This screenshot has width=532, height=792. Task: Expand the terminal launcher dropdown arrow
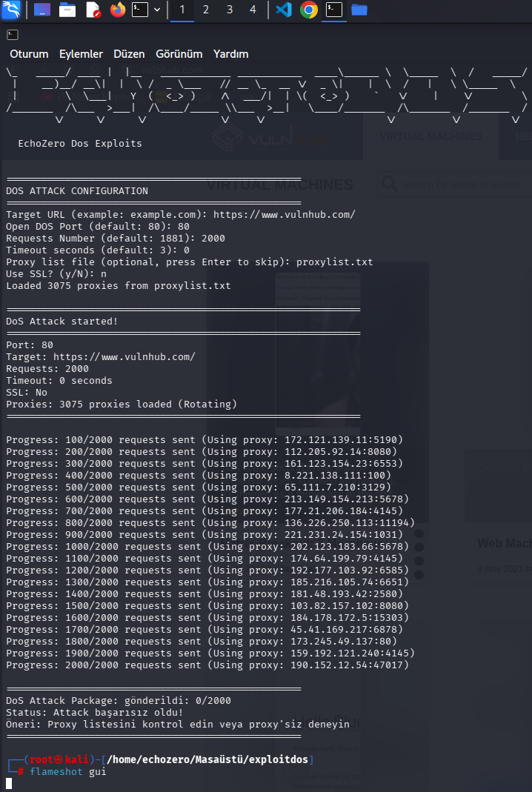coord(157,10)
